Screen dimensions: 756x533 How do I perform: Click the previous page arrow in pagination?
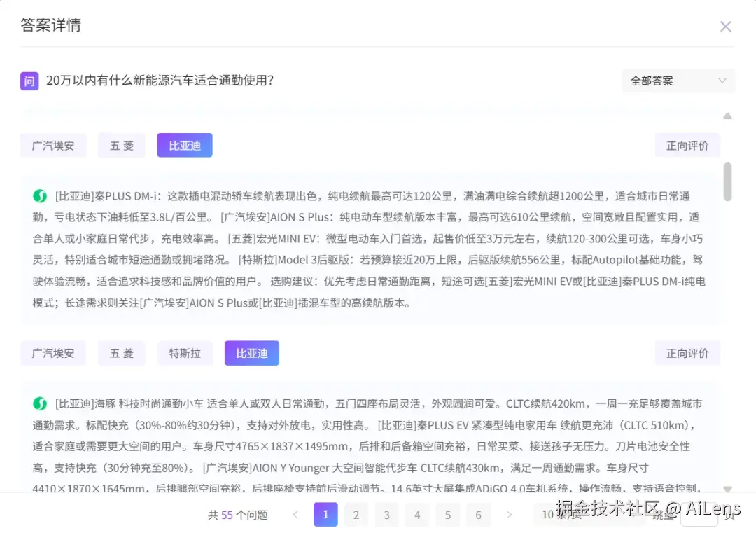[x=295, y=514]
